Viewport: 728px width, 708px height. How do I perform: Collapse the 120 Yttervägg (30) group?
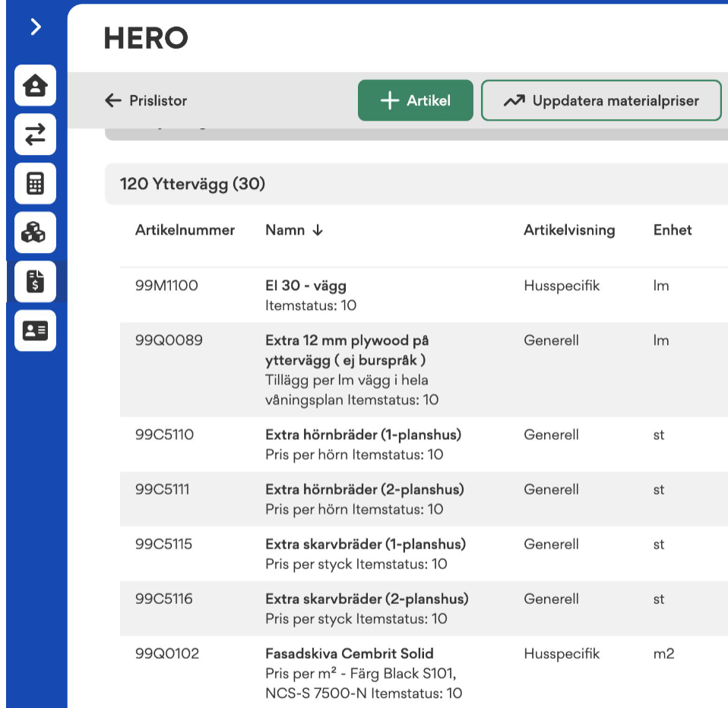pos(192,184)
